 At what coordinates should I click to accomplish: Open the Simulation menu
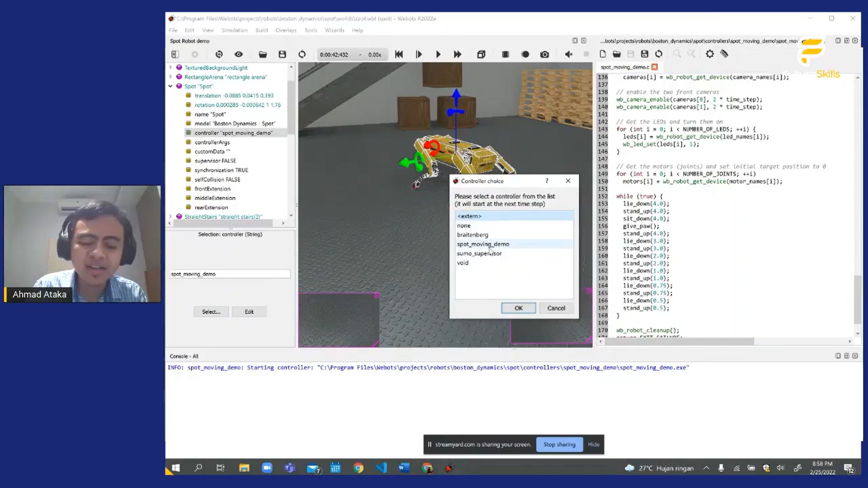tap(234, 30)
